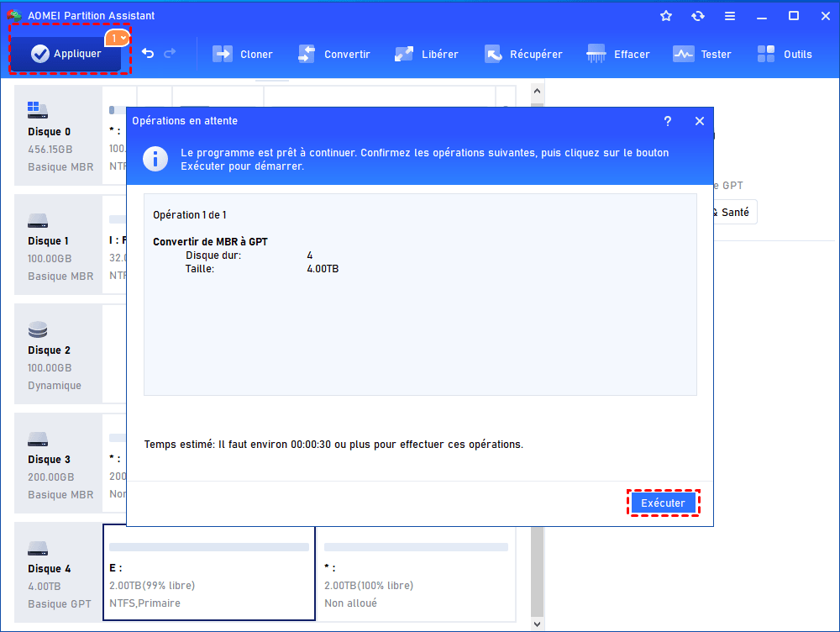
Task: Click the AOMEI Partition Assistant logo icon
Action: (14, 15)
